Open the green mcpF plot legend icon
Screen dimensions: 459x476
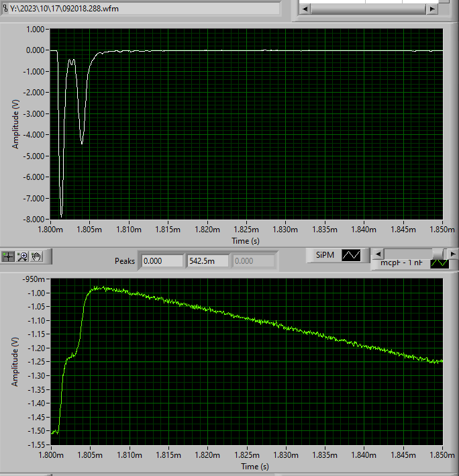[440, 264]
